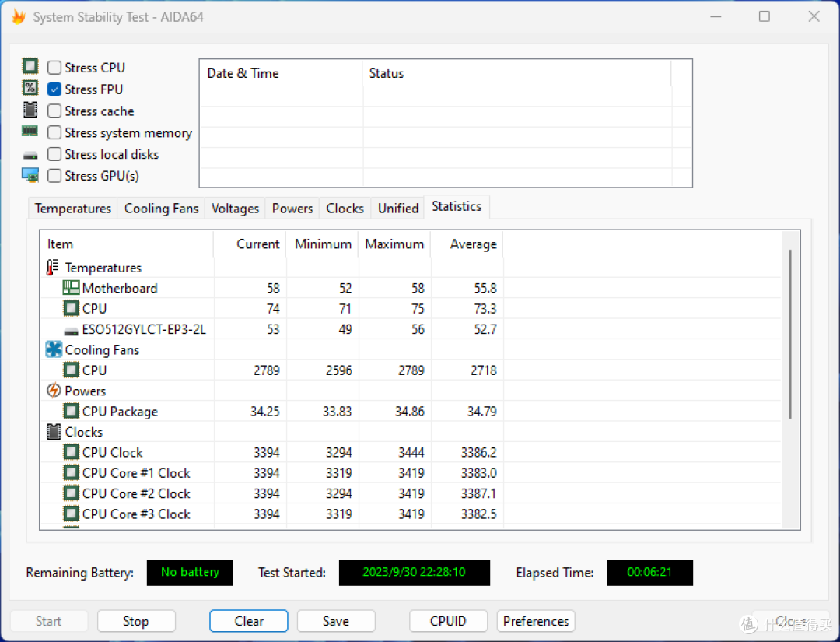
Task: Open the Cooling Fans tab
Action: 161,209
